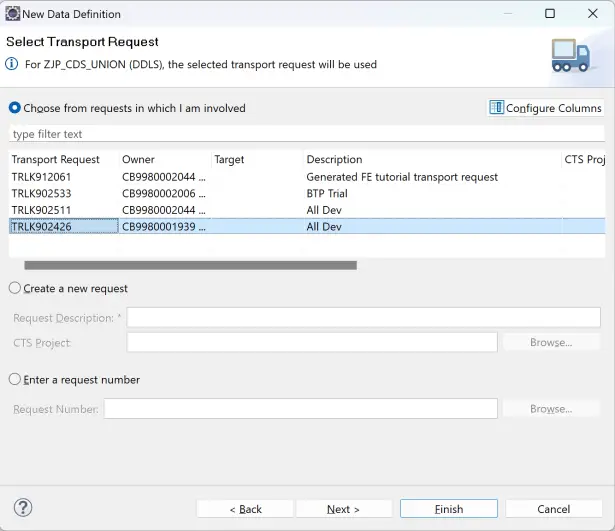Click owner CB9980001939 cell

[x=164, y=226]
